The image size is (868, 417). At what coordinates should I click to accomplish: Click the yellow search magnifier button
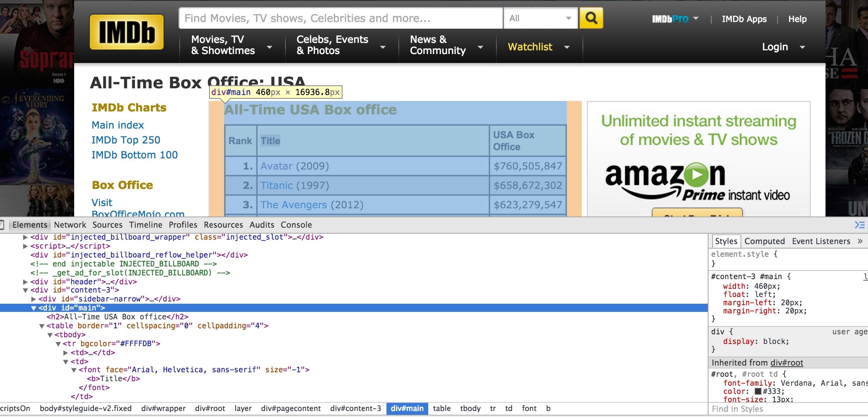tap(591, 18)
